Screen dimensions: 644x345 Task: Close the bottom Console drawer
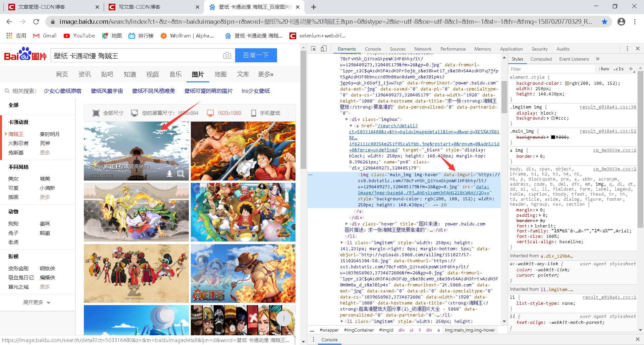click(638, 340)
